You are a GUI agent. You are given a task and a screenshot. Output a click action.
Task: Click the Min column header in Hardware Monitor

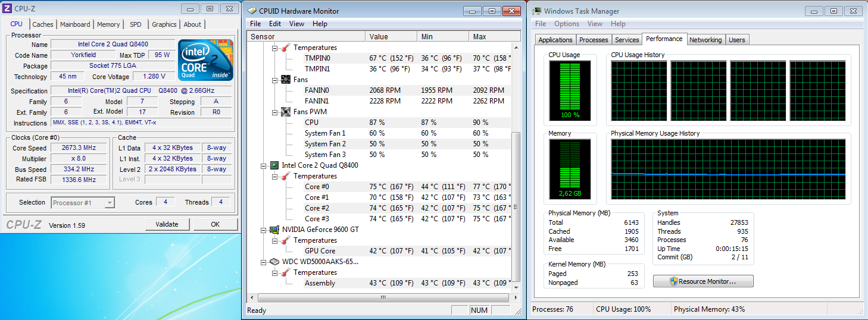click(x=443, y=37)
